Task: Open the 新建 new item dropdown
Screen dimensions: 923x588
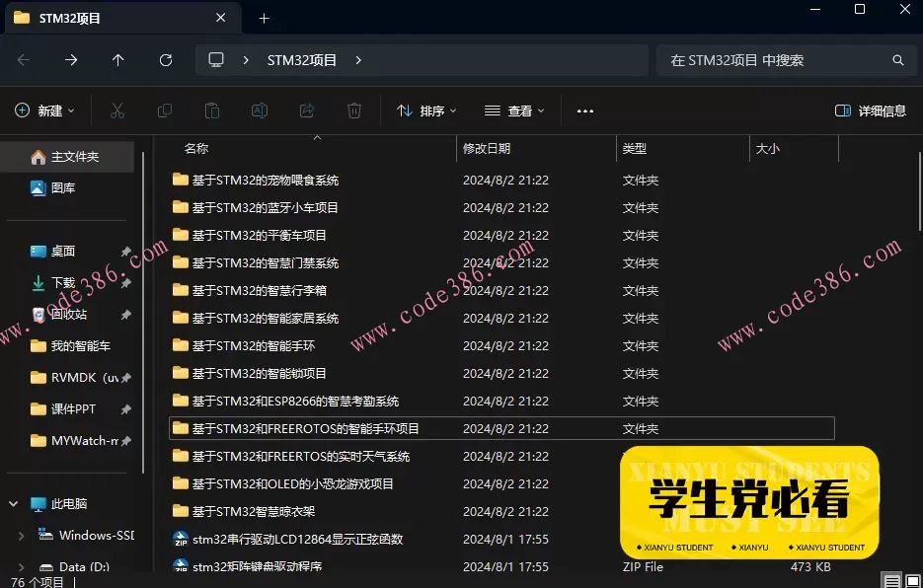Action: 44,110
